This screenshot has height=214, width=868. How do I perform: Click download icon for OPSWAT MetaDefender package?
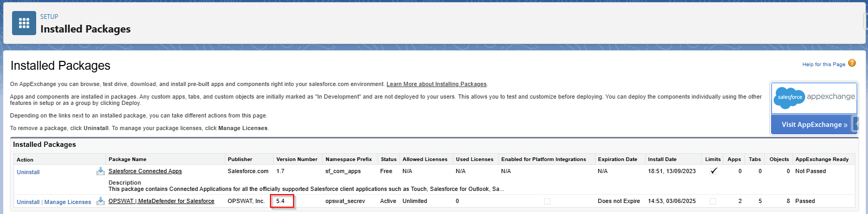pyautogui.click(x=100, y=201)
